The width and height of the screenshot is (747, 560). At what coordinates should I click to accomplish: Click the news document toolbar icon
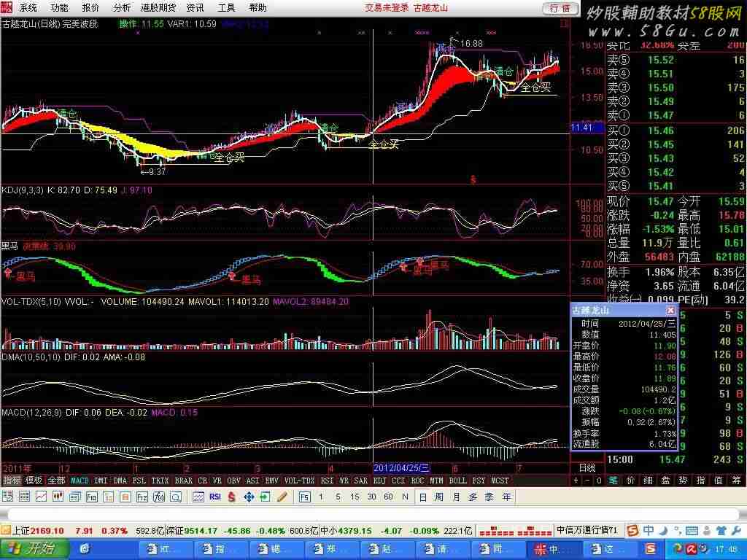(x=75, y=497)
